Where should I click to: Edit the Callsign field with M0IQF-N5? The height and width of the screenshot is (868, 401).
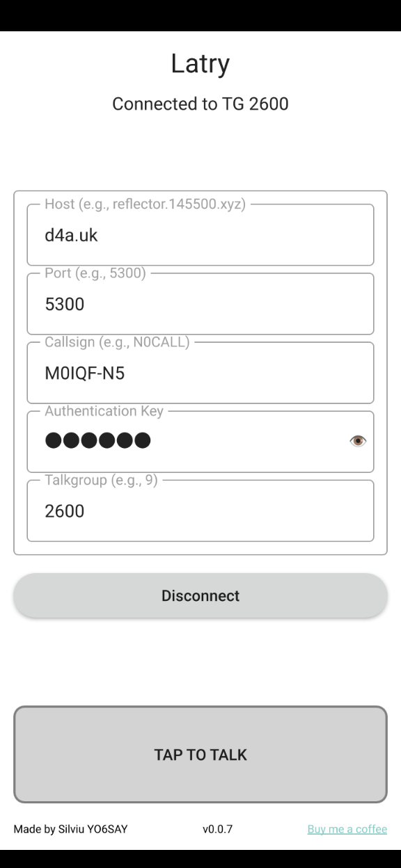coord(200,373)
